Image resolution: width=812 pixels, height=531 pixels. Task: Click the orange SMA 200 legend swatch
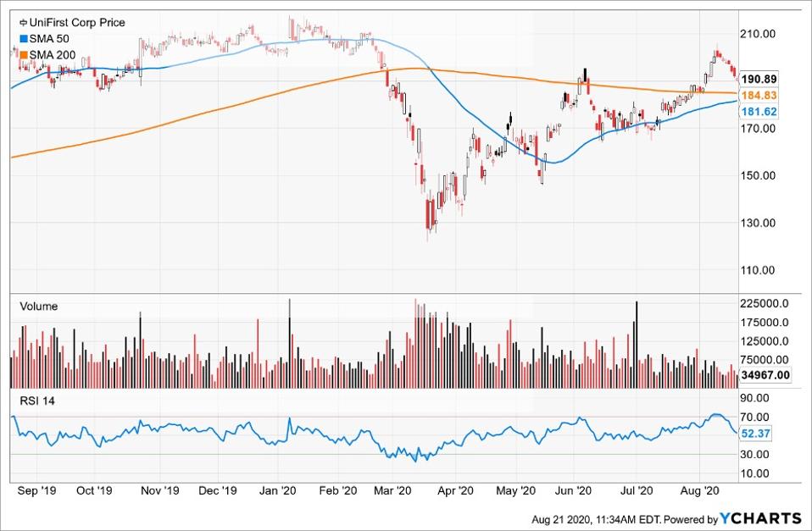23,55
